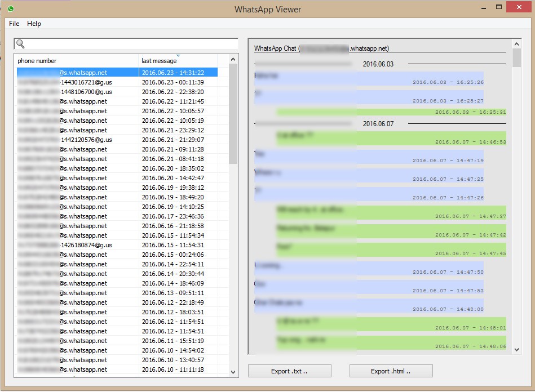Sort by the phone number column header
The image size is (535, 392).
[77, 61]
